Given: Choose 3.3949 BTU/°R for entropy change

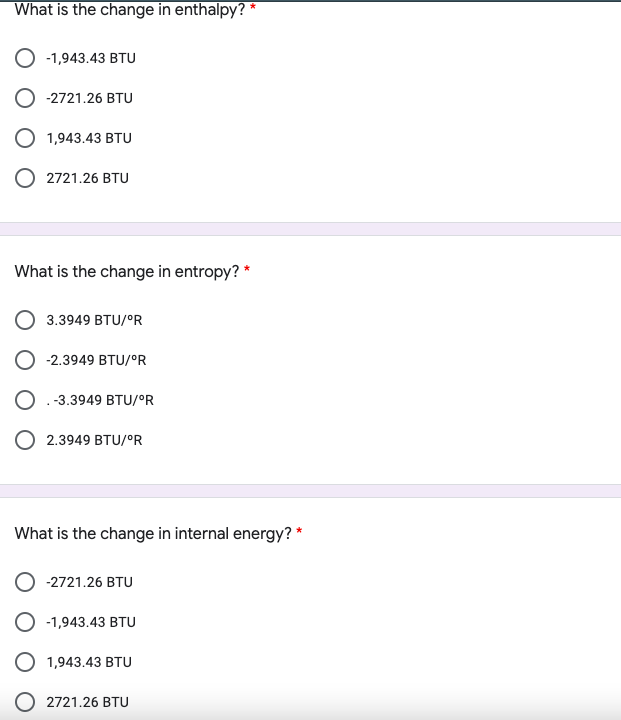Looking at the screenshot, I should (25, 320).
